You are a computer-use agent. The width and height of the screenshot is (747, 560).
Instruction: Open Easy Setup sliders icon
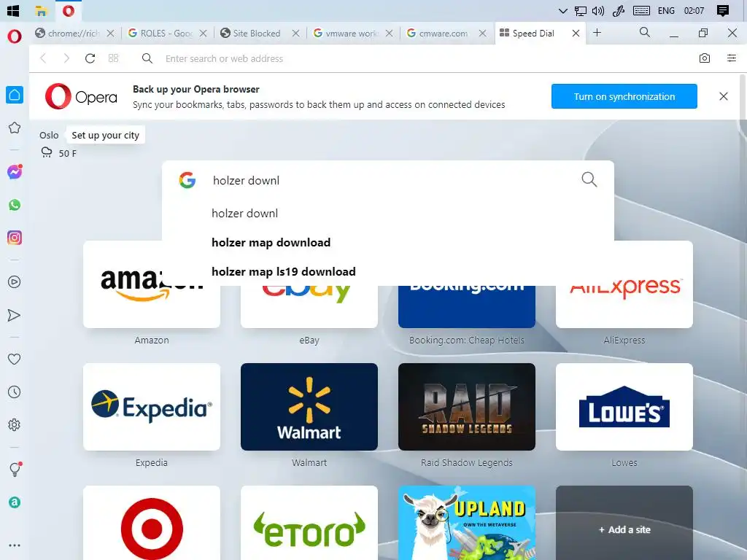731,58
